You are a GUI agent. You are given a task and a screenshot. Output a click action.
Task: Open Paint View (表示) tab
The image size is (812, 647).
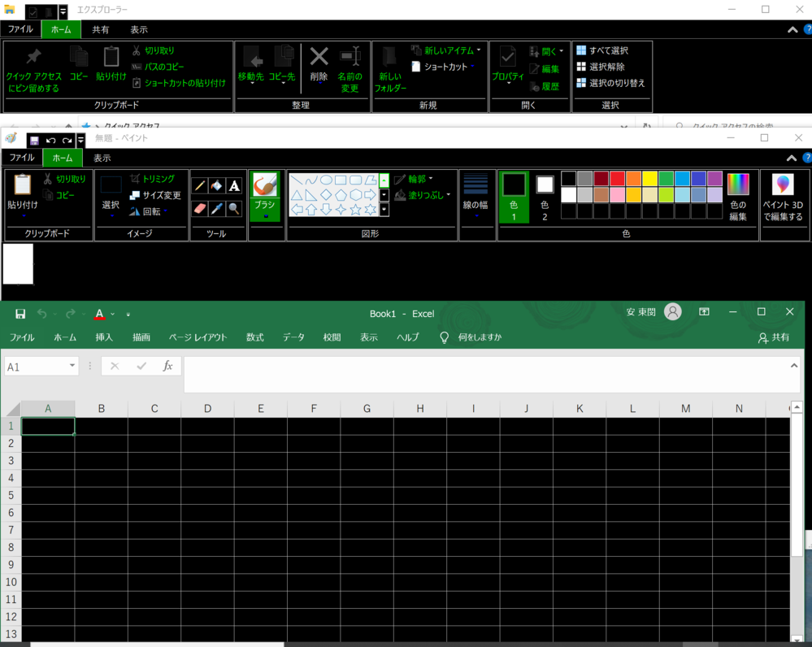coord(102,158)
